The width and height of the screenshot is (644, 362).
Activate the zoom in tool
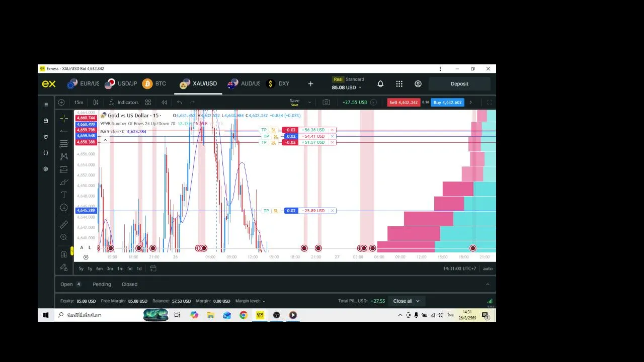[x=64, y=237]
